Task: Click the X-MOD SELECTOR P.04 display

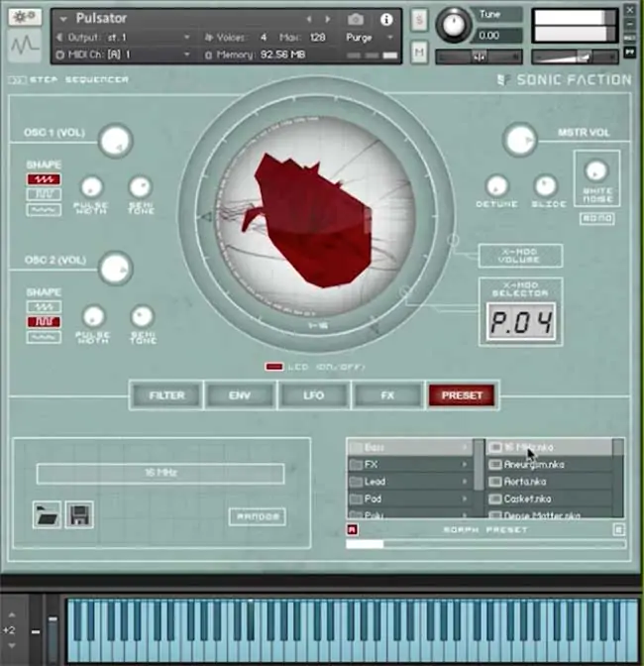Action: 521,321
